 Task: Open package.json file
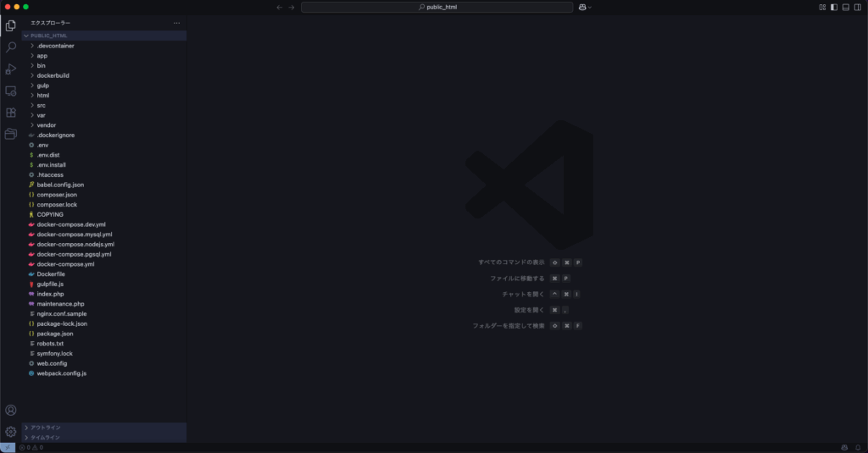[x=104, y=334]
